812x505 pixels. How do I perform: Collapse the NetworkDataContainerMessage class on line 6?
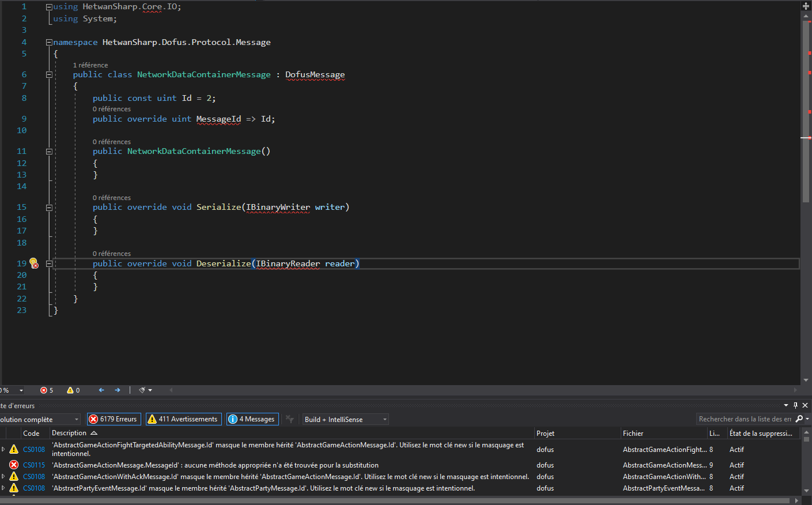49,74
